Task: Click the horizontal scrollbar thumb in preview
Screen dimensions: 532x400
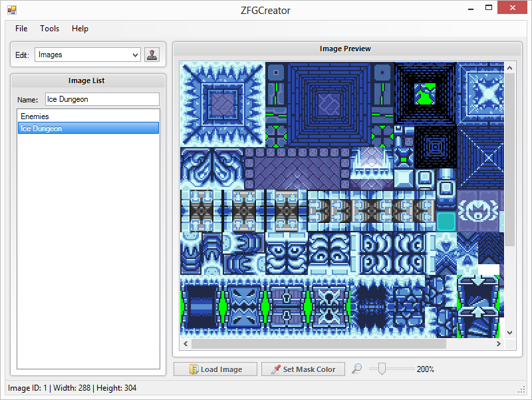Action: [x=319, y=343]
